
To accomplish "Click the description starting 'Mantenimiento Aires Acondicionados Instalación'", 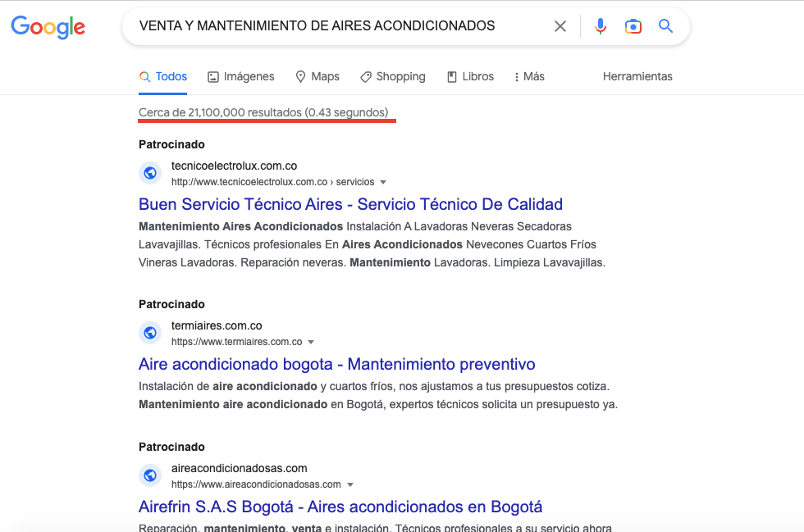I will (x=372, y=244).
